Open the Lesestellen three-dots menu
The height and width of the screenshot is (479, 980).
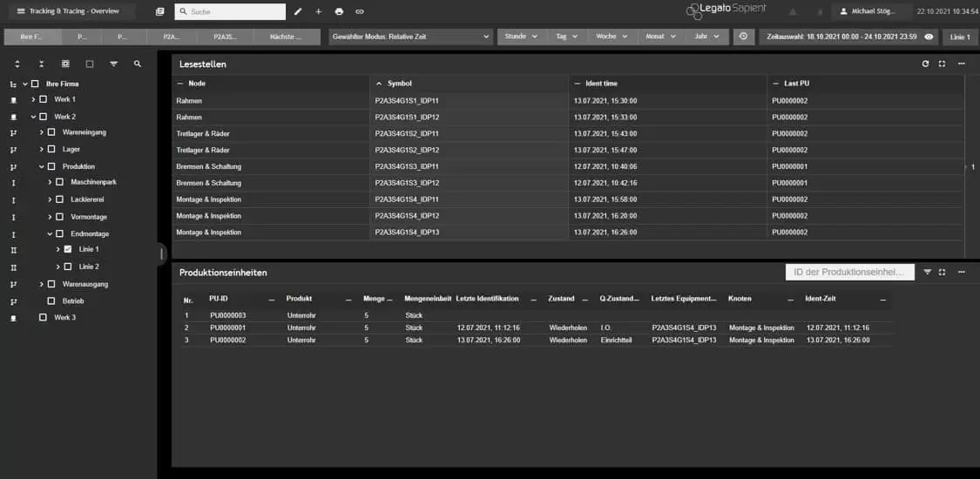(x=961, y=64)
